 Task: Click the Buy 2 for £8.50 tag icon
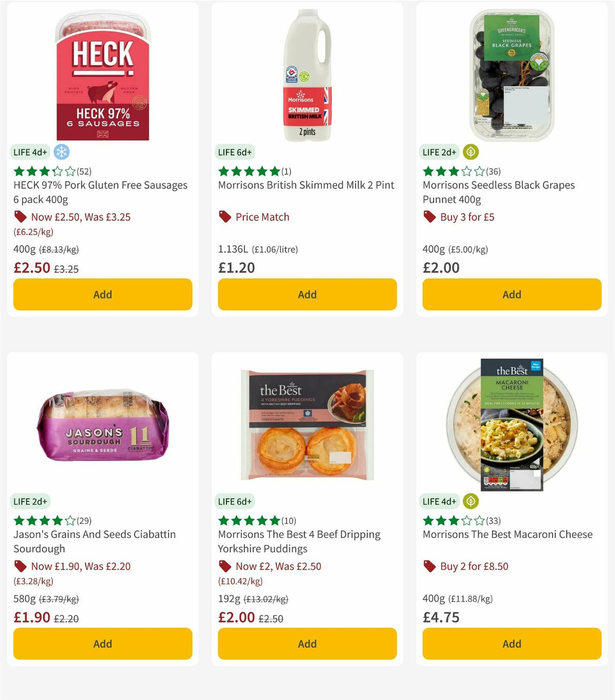tap(429, 566)
